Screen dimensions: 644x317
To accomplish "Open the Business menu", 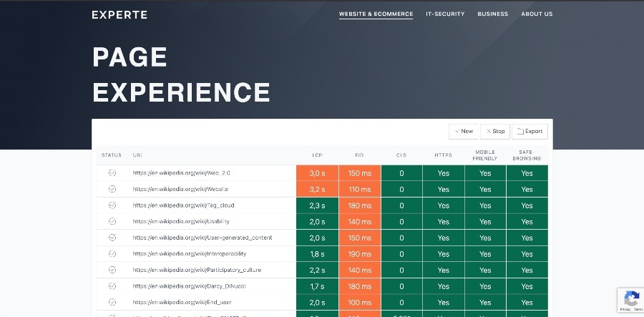I will 493,14.
